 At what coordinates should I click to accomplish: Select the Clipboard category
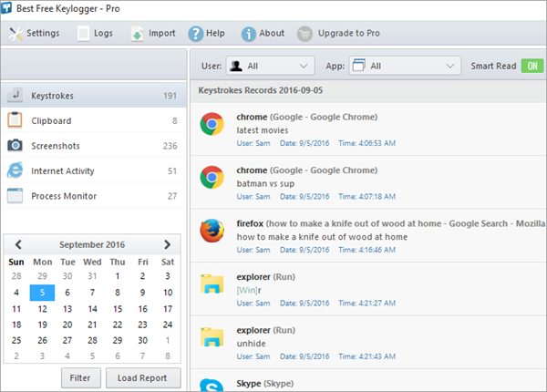94,120
